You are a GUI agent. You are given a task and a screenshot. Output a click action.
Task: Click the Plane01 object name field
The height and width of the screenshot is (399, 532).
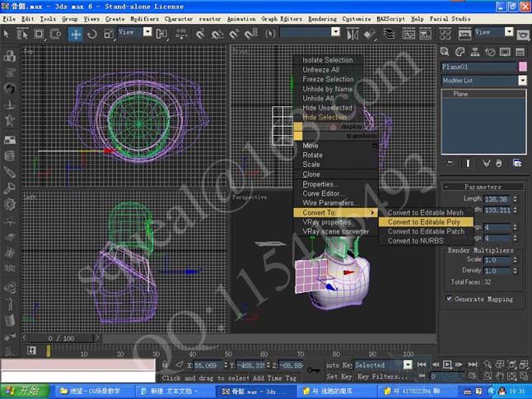(479, 67)
